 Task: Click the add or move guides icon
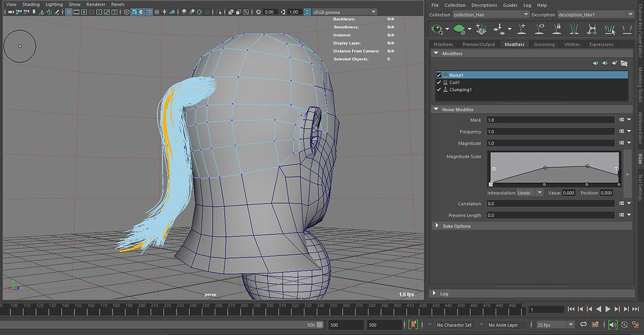tap(481, 29)
